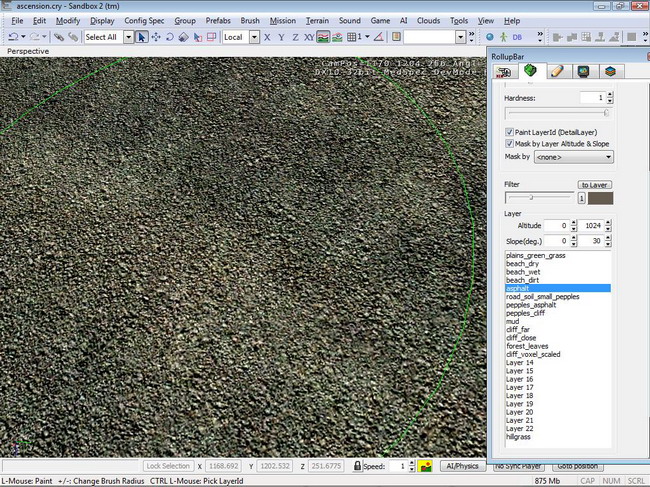Constrain to Z axis
The width and height of the screenshot is (650, 487).
(x=295, y=37)
